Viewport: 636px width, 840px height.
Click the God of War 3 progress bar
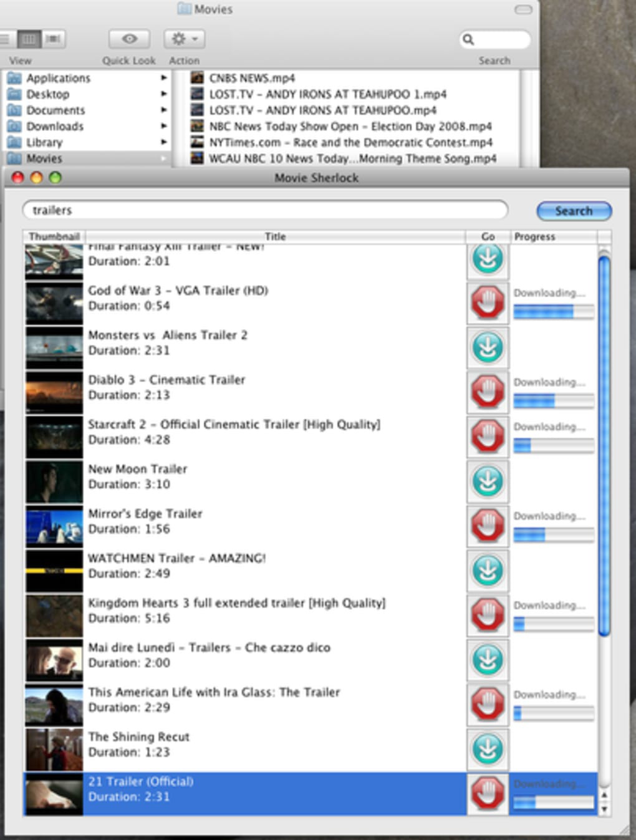point(553,312)
